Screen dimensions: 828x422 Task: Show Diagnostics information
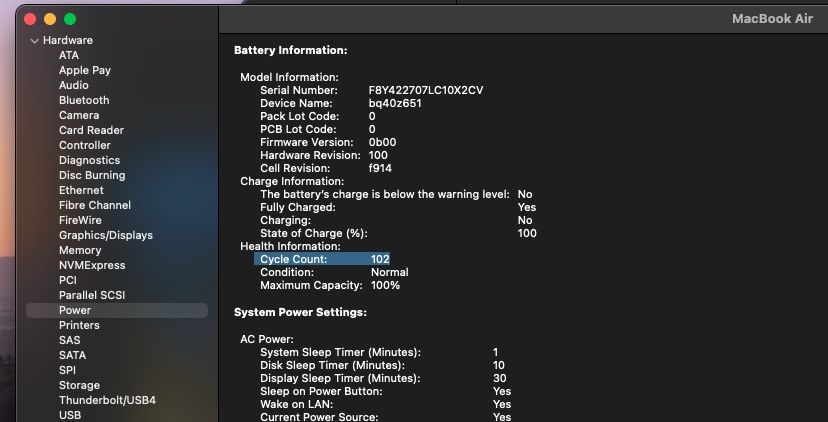click(x=89, y=160)
